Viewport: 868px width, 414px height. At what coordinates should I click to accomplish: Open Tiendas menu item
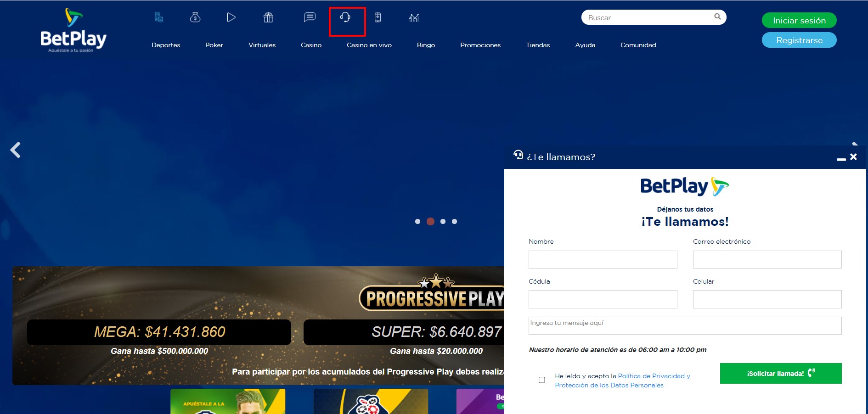538,45
